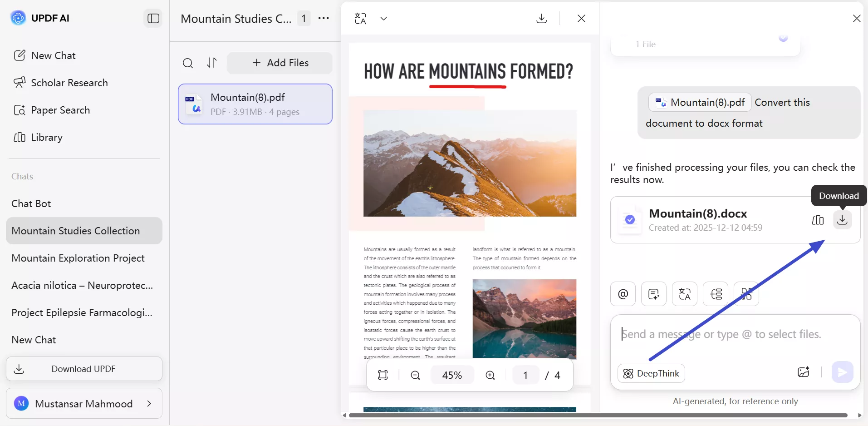The height and width of the screenshot is (426, 868).
Task: Click the summarize icon next to the @ button
Action: click(x=654, y=294)
